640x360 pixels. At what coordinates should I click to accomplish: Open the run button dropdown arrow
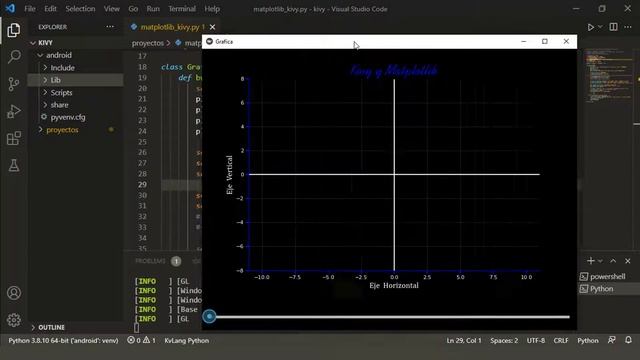(600, 27)
